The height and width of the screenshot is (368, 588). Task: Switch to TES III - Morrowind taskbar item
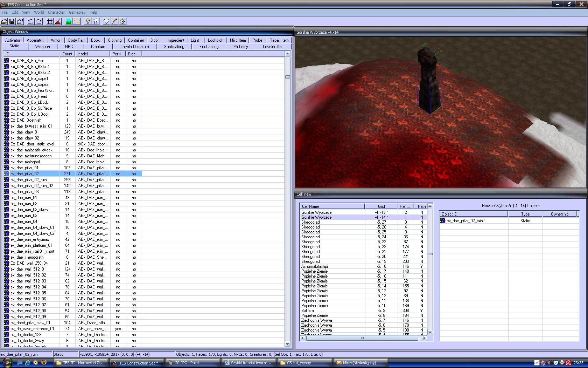[x=80, y=363]
